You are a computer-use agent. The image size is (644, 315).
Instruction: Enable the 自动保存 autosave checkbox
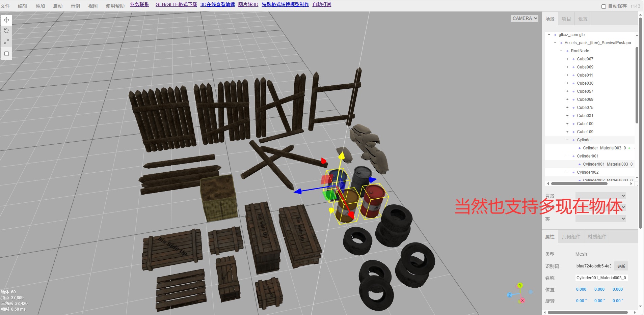(x=603, y=6)
